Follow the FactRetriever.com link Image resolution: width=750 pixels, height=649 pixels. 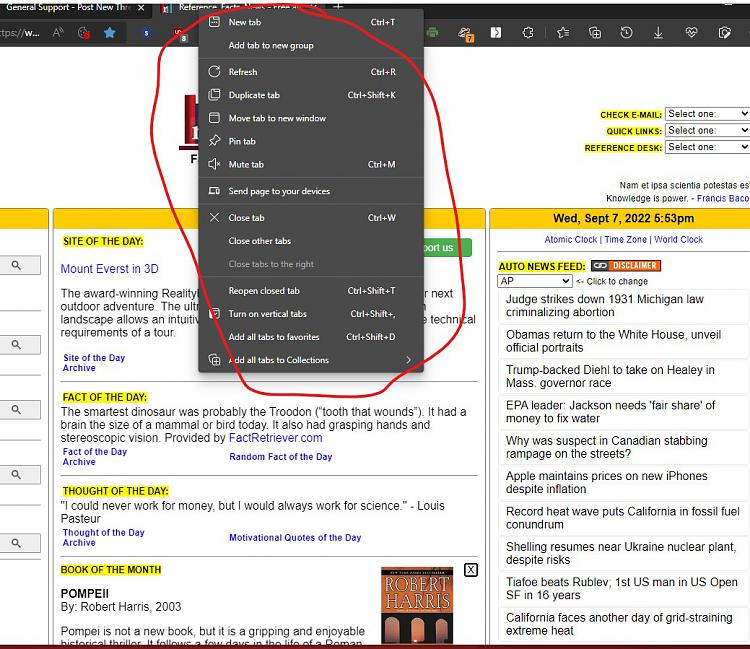click(x=276, y=438)
